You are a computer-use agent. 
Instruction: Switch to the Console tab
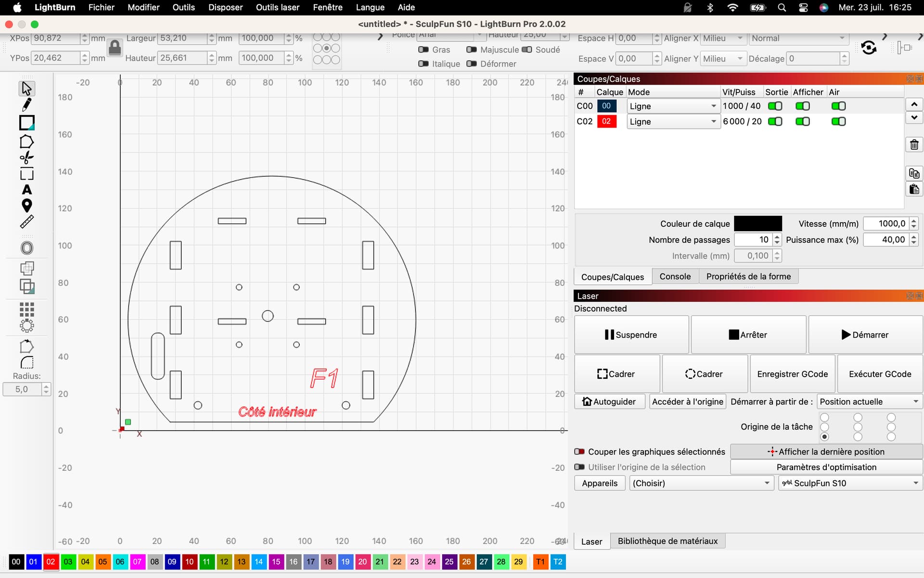[x=675, y=276]
